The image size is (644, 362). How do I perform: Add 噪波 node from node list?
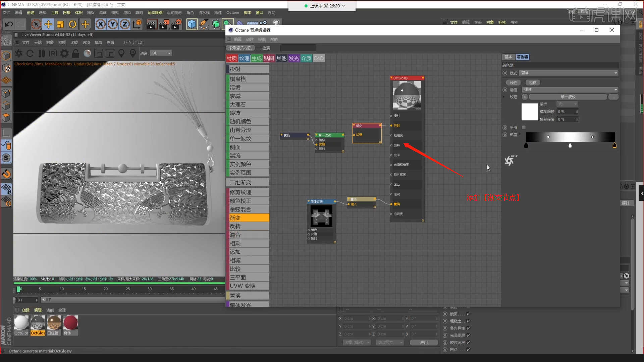point(248,113)
